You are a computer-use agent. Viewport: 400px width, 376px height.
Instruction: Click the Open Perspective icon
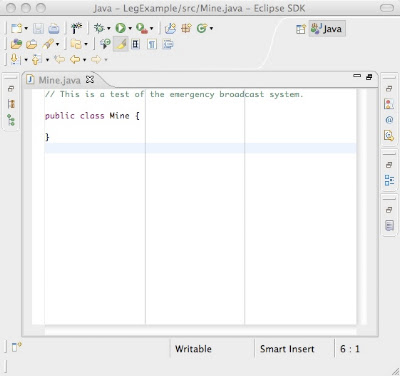(x=301, y=29)
